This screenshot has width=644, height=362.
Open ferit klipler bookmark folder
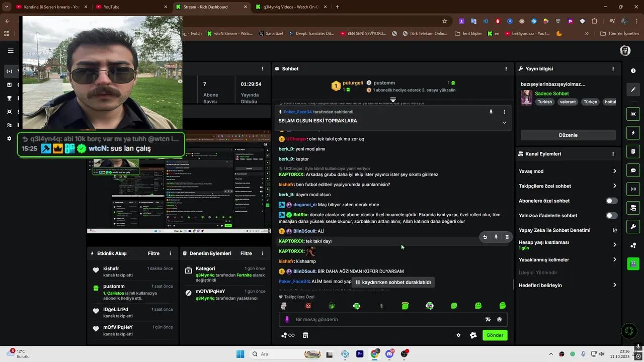[x=468, y=34]
